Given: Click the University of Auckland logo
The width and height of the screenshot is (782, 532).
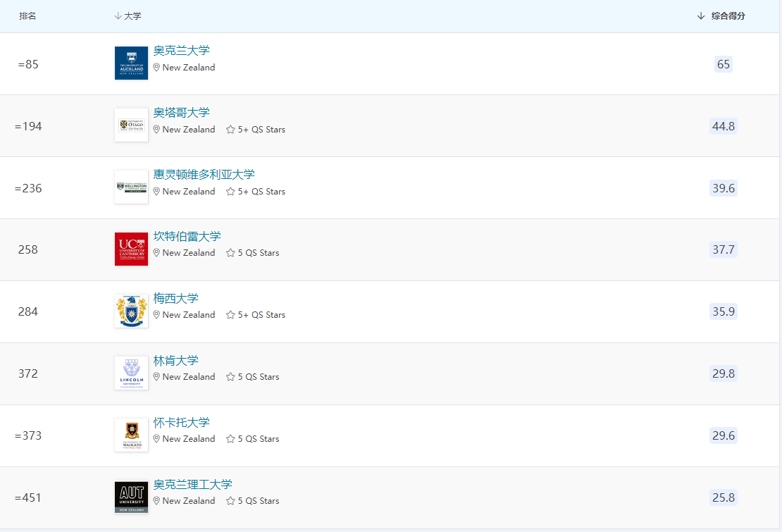Looking at the screenshot, I should (131, 63).
